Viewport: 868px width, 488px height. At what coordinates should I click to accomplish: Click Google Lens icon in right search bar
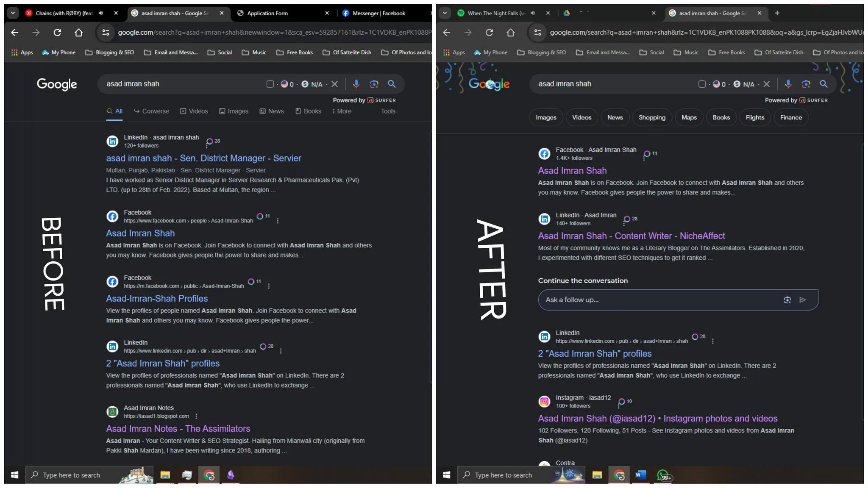[806, 84]
